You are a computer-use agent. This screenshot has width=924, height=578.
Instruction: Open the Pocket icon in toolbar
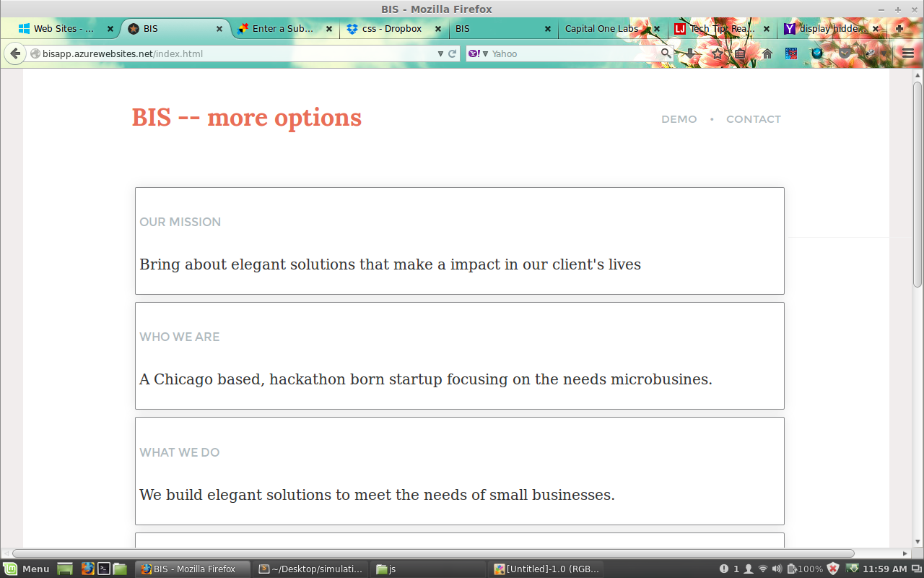845,53
